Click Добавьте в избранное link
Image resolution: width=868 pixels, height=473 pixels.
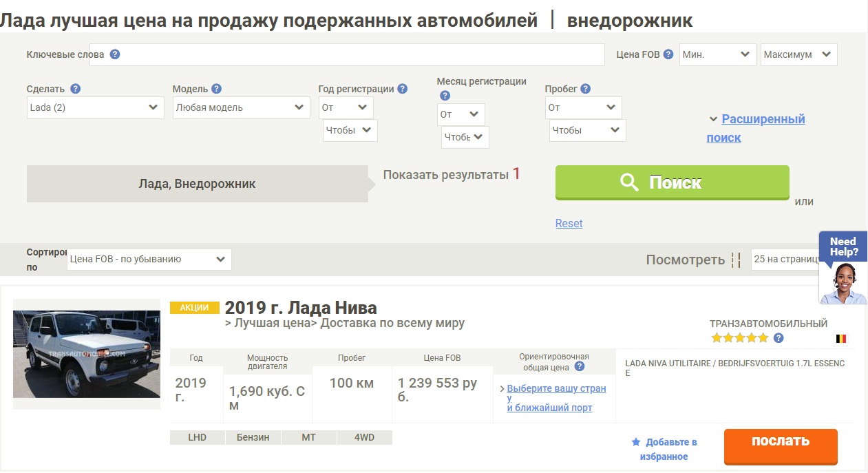pos(669,450)
